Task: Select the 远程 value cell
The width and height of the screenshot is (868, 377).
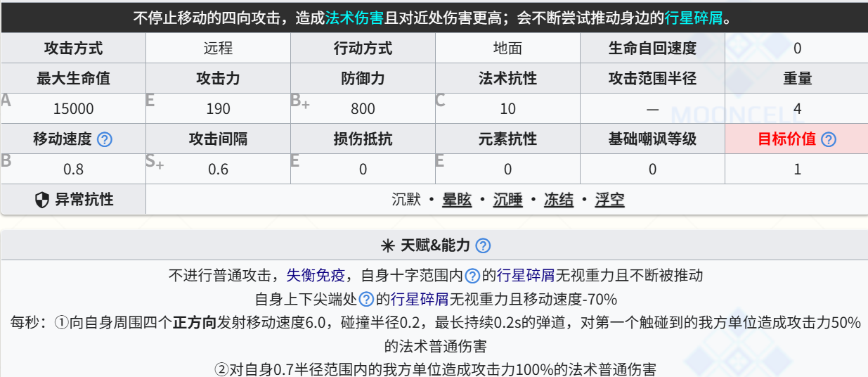Action: [218, 48]
